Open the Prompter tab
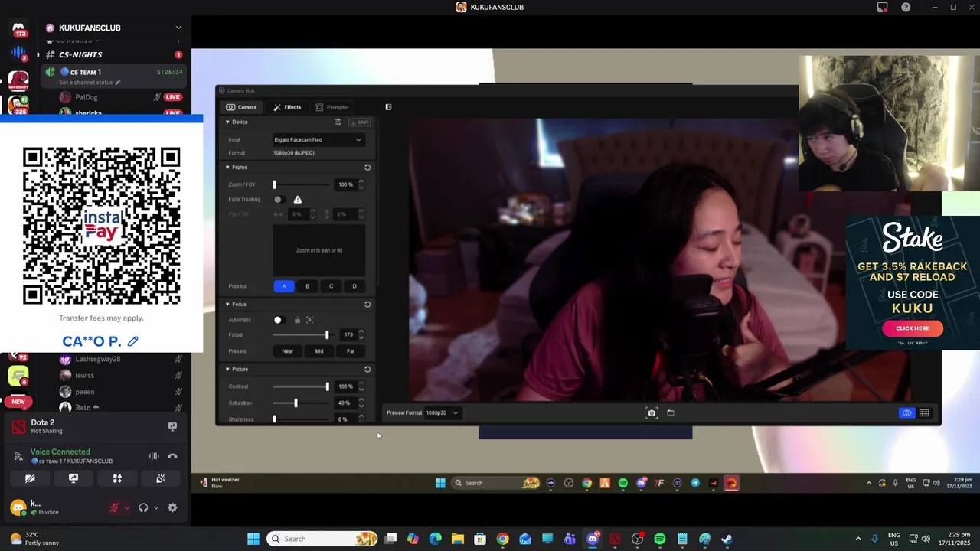The image size is (980, 551). (332, 107)
